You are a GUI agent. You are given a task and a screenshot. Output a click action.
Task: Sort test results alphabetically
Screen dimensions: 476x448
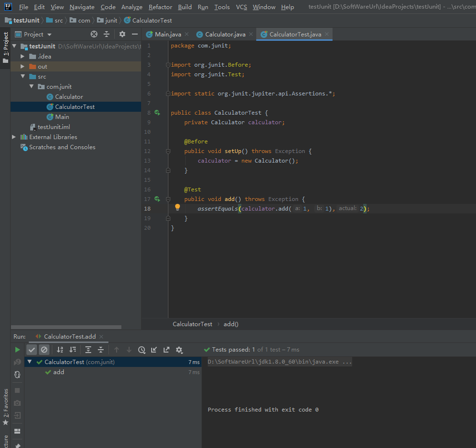(60, 350)
